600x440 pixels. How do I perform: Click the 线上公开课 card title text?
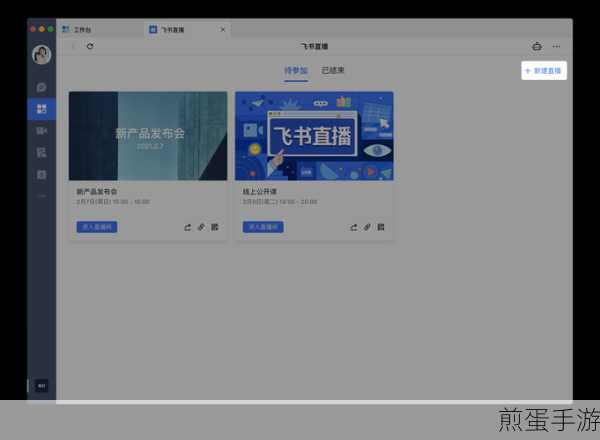point(259,191)
